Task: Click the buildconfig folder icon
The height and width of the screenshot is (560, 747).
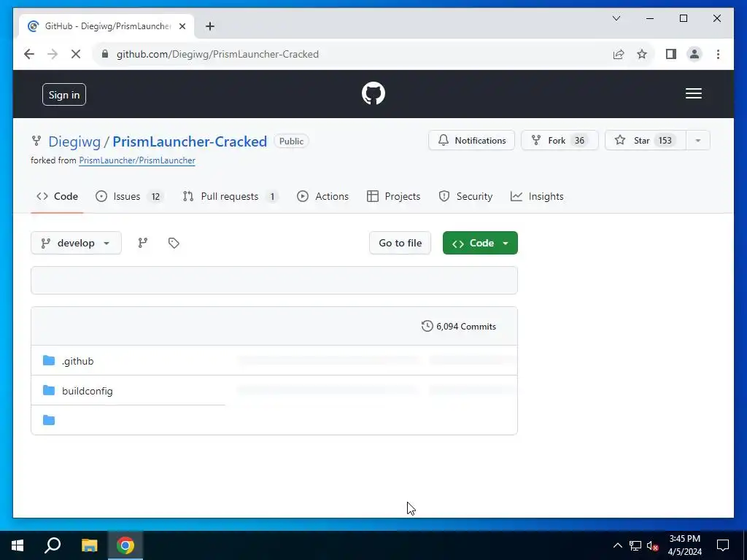Action: point(49,391)
